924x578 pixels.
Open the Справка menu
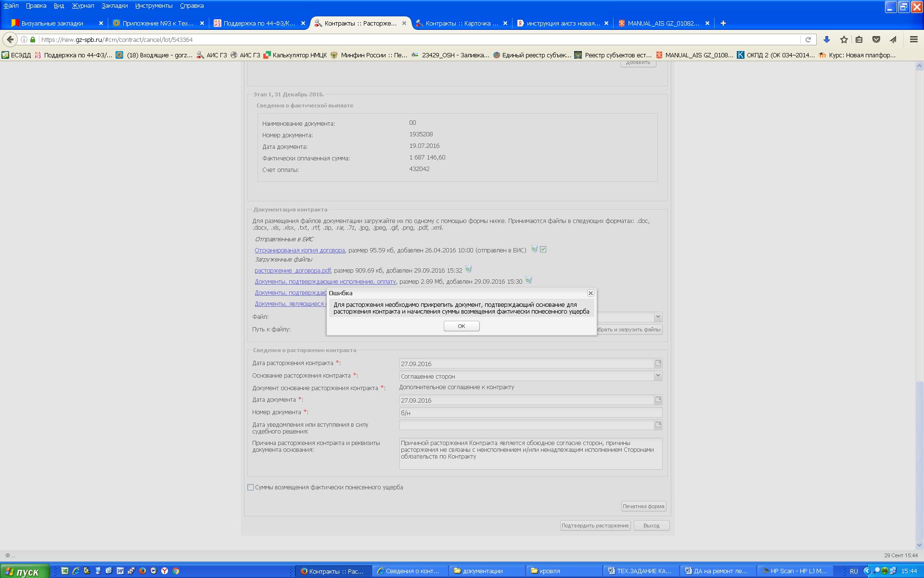[x=192, y=6]
